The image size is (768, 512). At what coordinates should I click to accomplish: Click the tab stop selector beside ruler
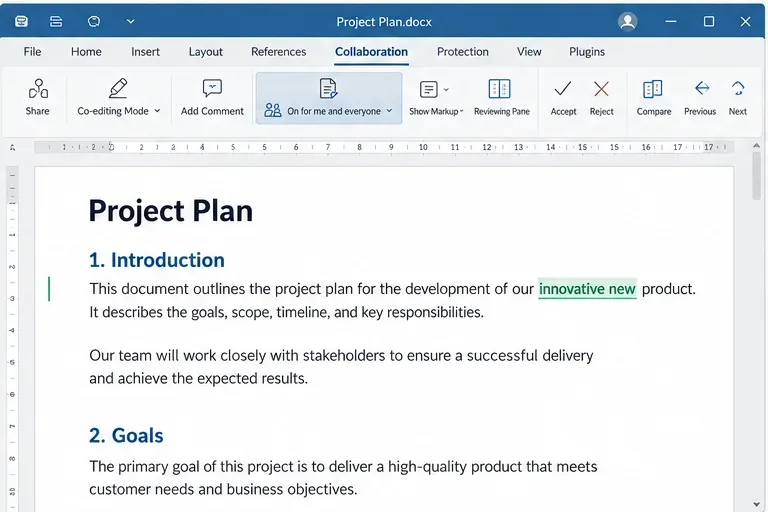coord(12,147)
